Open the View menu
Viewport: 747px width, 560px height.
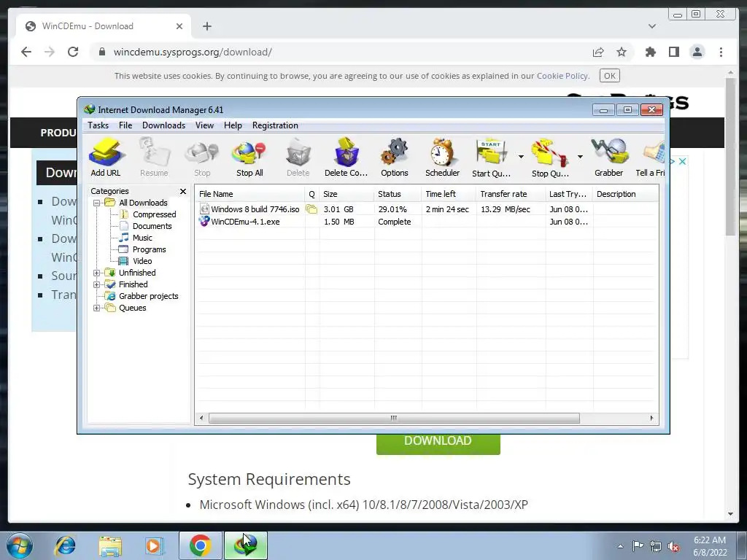click(x=204, y=125)
